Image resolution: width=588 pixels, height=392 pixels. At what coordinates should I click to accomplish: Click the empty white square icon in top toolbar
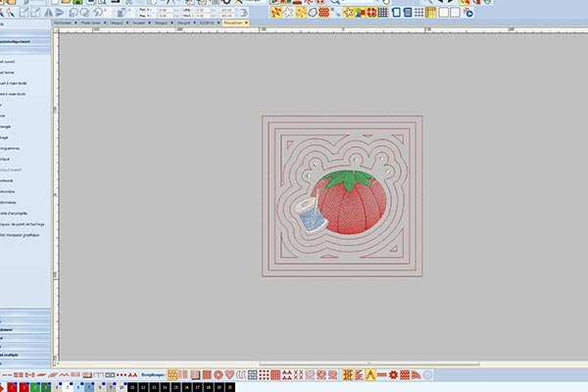point(443,13)
